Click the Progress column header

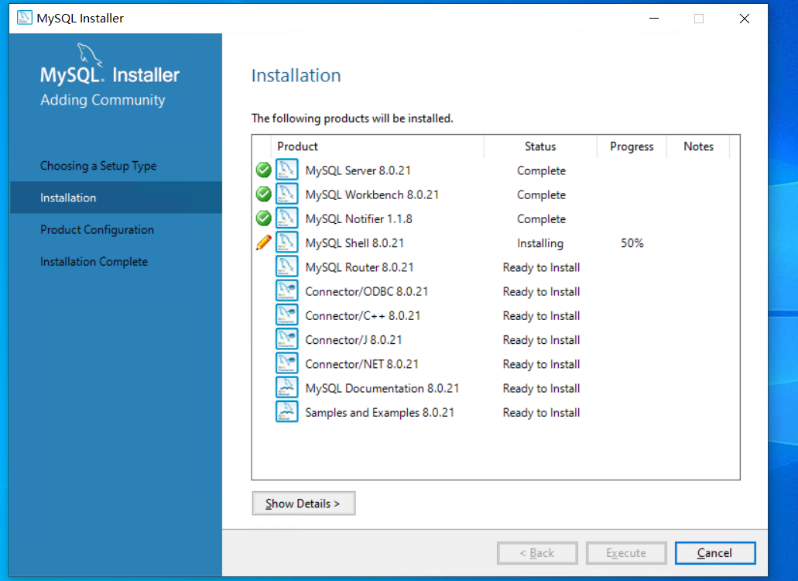pyautogui.click(x=632, y=147)
